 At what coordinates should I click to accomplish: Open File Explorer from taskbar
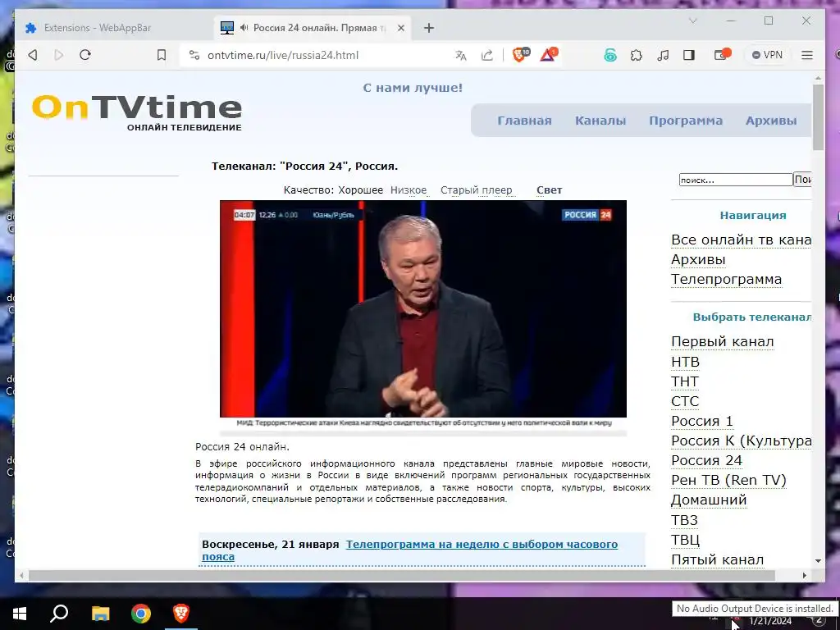(x=100, y=614)
